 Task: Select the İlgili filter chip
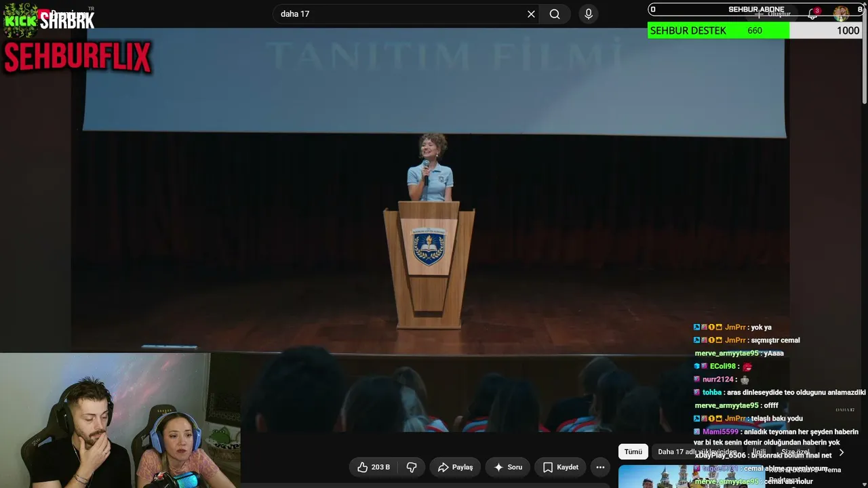coord(759,452)
